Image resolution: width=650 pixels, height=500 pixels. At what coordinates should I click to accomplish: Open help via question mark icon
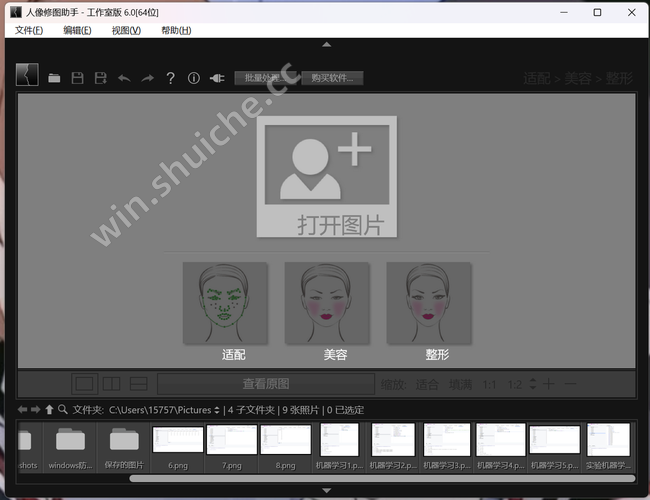pyautogui.click(x=171, y=78)
